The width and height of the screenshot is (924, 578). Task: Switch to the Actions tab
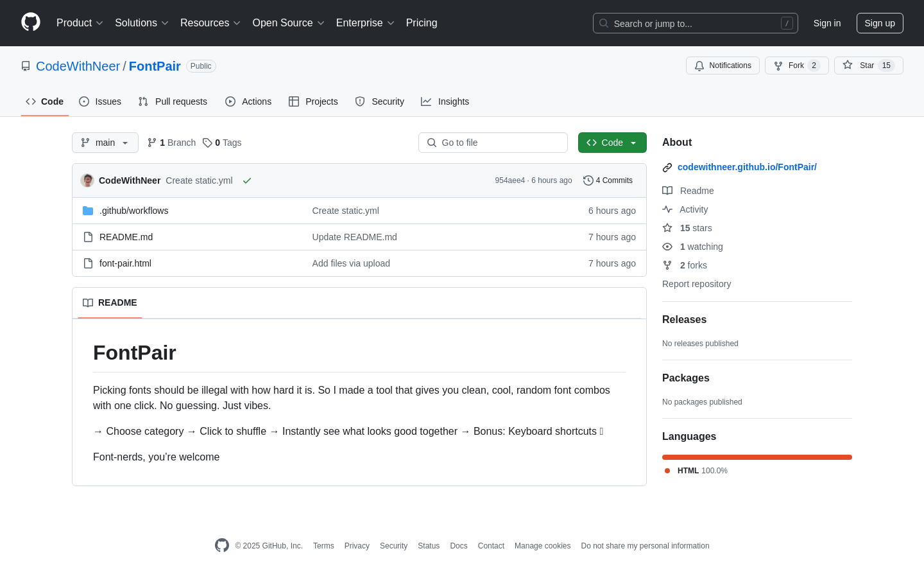point(248,101)
